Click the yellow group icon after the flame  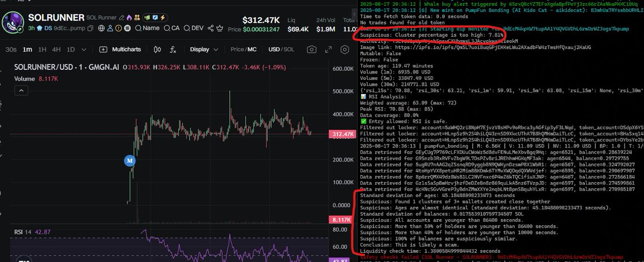tap(137, 18)
